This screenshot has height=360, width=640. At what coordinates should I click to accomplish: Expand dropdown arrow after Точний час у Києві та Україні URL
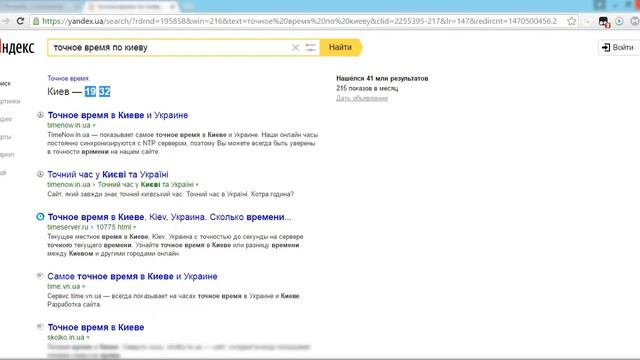pyautogui.click(x=197, y=184)
